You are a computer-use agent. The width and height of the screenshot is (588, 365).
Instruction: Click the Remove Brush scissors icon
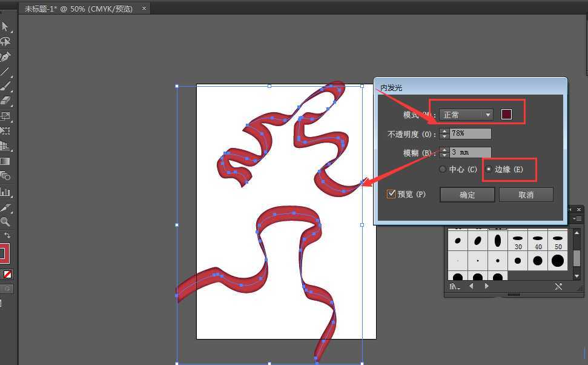557,286
